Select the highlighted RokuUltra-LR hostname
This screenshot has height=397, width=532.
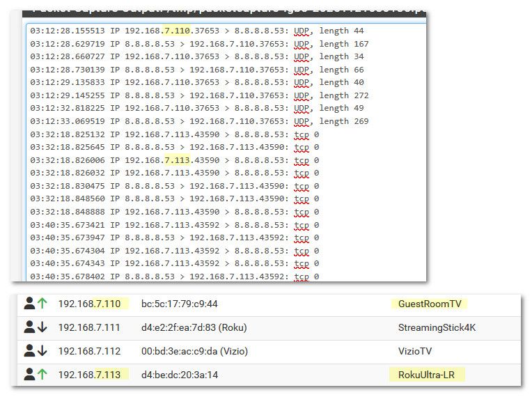click(x=427, y=375)
